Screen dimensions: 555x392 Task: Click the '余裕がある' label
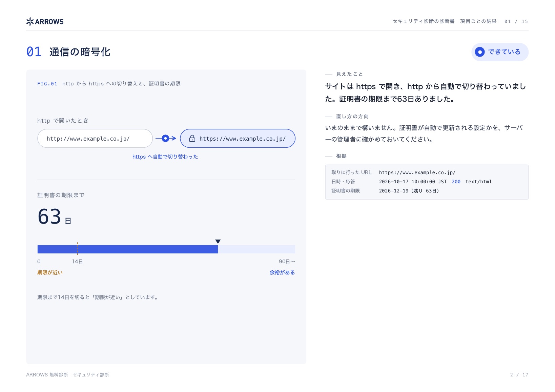pos(282,273)
